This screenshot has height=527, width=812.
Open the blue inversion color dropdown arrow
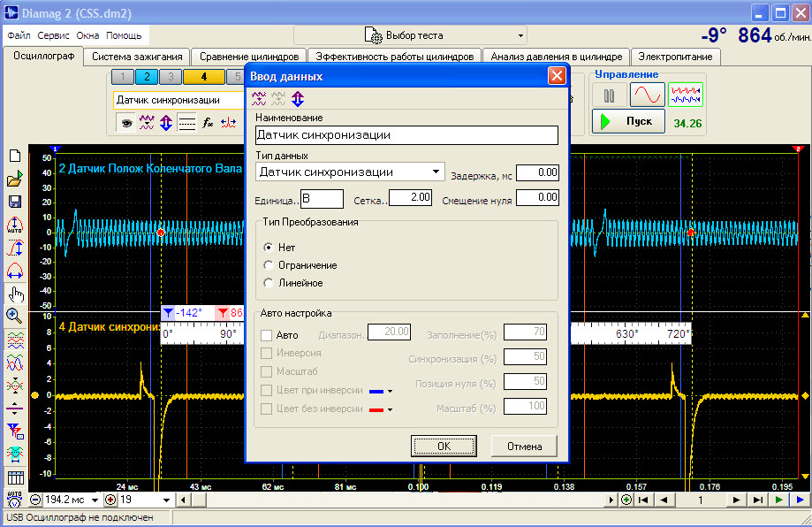(x=390, y=391)
